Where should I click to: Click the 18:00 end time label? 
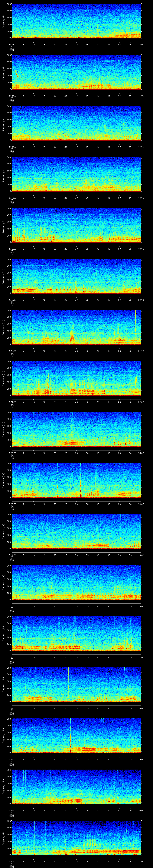(141, 198)
